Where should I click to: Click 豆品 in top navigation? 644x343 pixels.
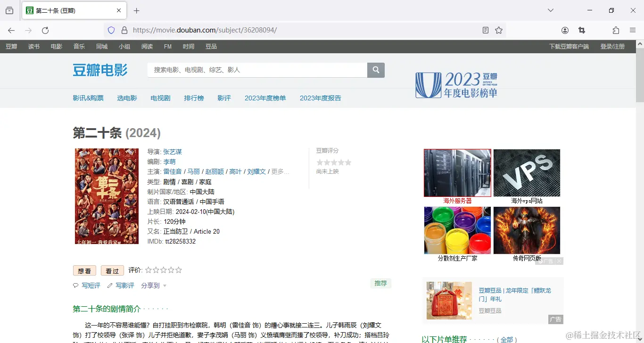[x=211, y=46]
